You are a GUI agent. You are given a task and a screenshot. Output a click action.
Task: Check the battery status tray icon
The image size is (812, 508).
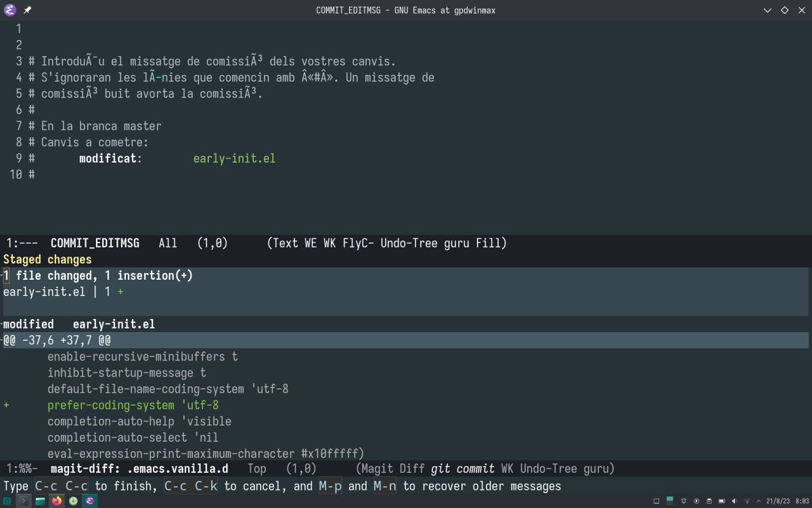[x=722, y=501]
